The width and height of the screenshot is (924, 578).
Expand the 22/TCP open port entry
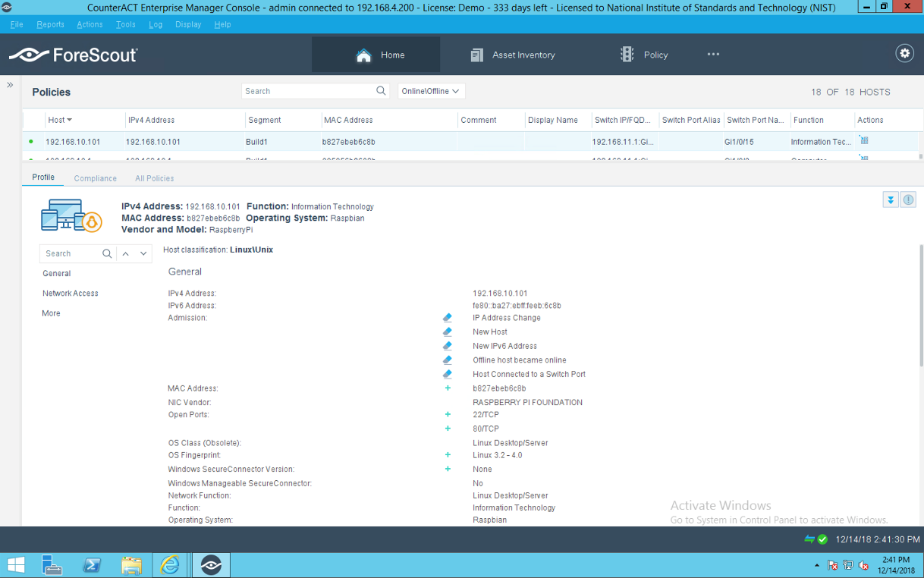point(448,415)
